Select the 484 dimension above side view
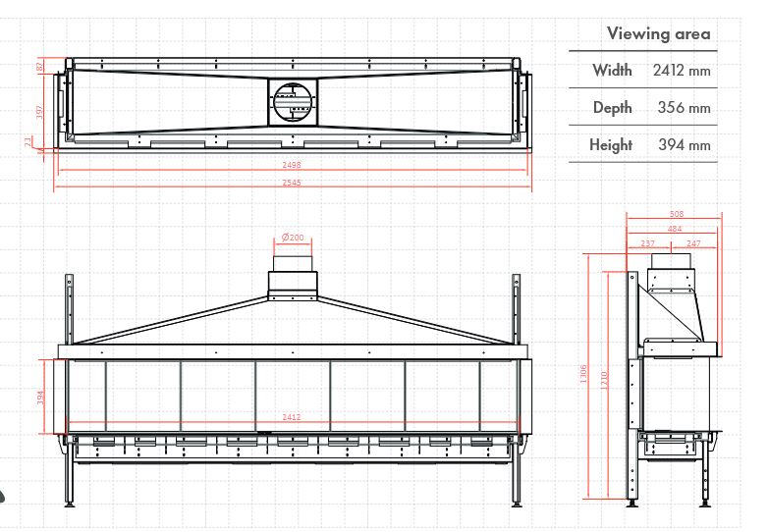This screenshot has height=532, width=769. coord(675,229)
